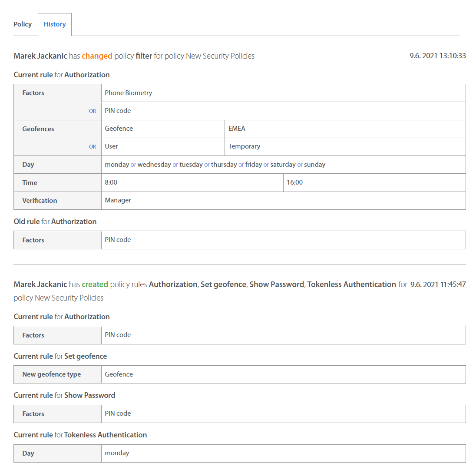Click the green 'created' status word
This screenshot has width=476, height=473.
click(x=95, y=284)
